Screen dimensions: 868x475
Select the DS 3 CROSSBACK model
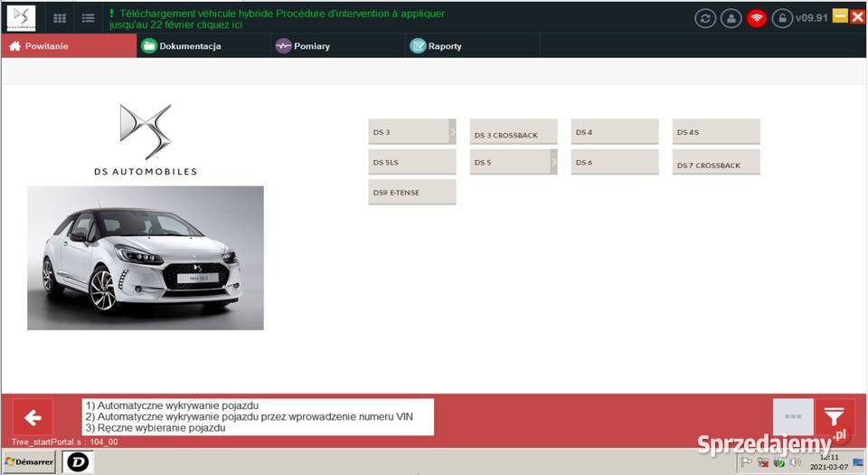514,132
